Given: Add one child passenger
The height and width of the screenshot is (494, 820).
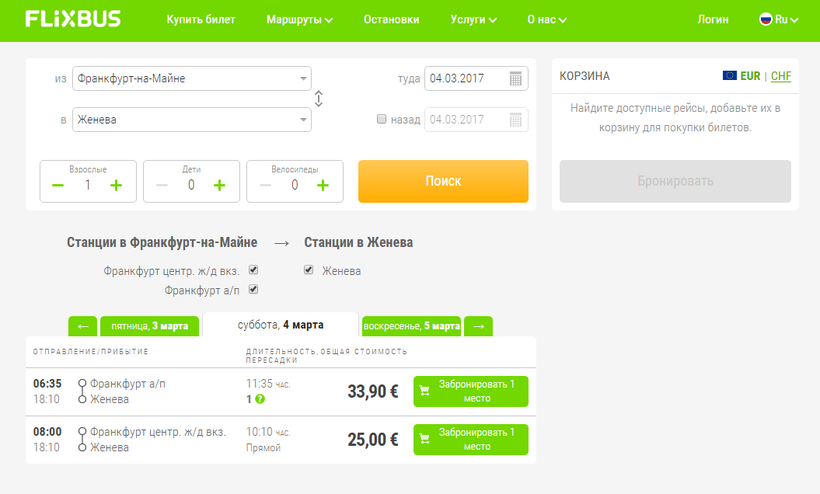Looking at the screenshot, I should click(x=219, y=185).
